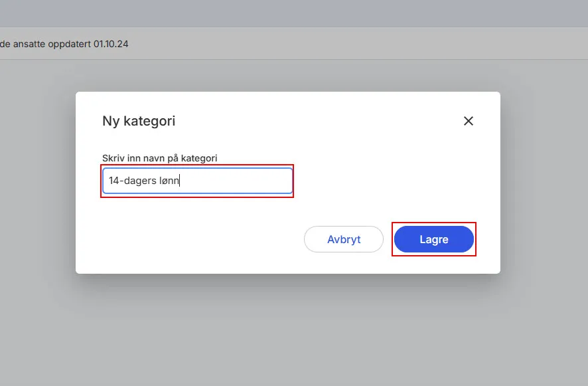This screenshot has width=588, height=386.
Task: Save the new category named 14-dagers lønn
Action: 434,239
